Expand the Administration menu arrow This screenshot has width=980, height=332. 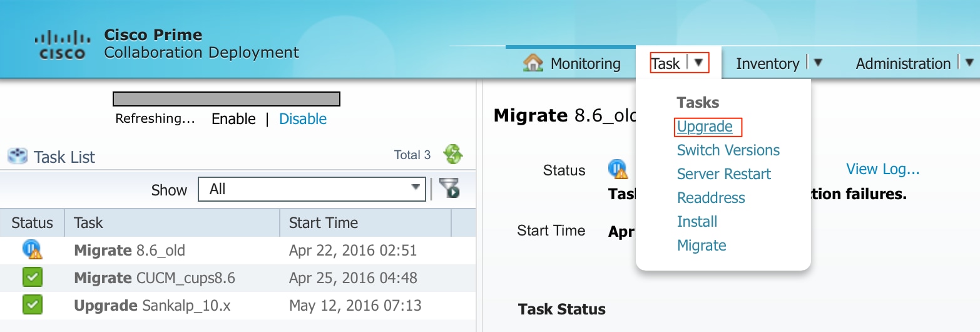tap(969, 63)
